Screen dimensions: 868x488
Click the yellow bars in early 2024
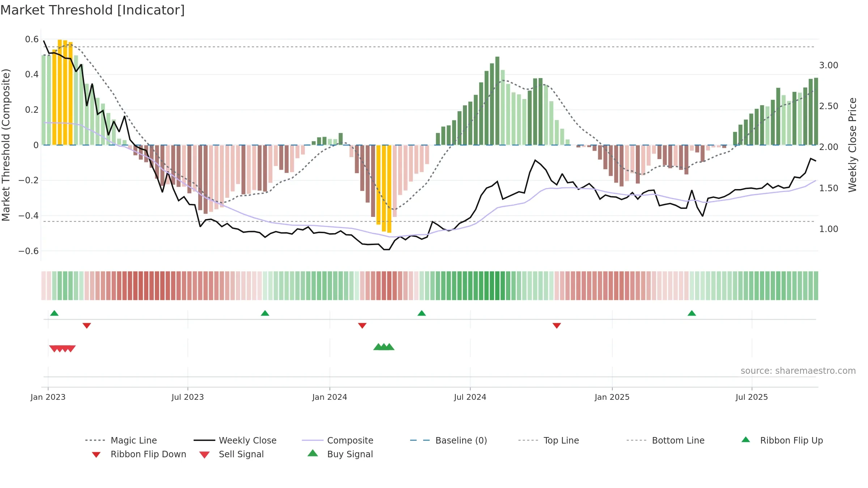pyautogui.click(x=384, y=189)
